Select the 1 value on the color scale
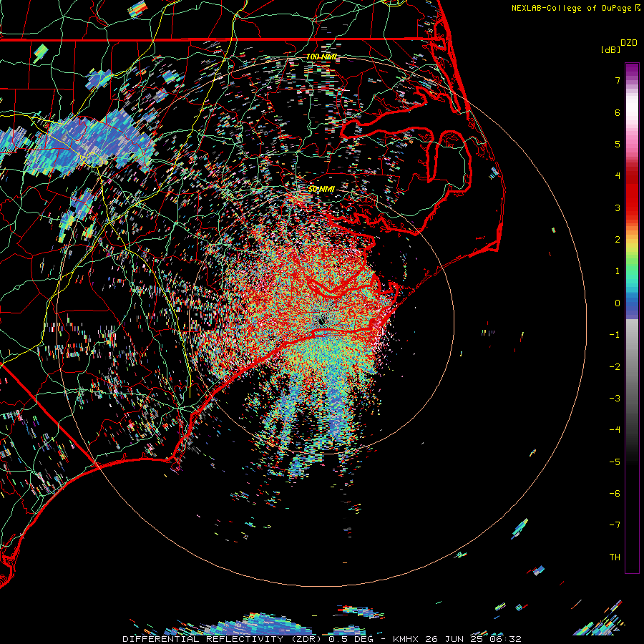The height and width of the screenshot is (644, 644). (x=618, y=270)
